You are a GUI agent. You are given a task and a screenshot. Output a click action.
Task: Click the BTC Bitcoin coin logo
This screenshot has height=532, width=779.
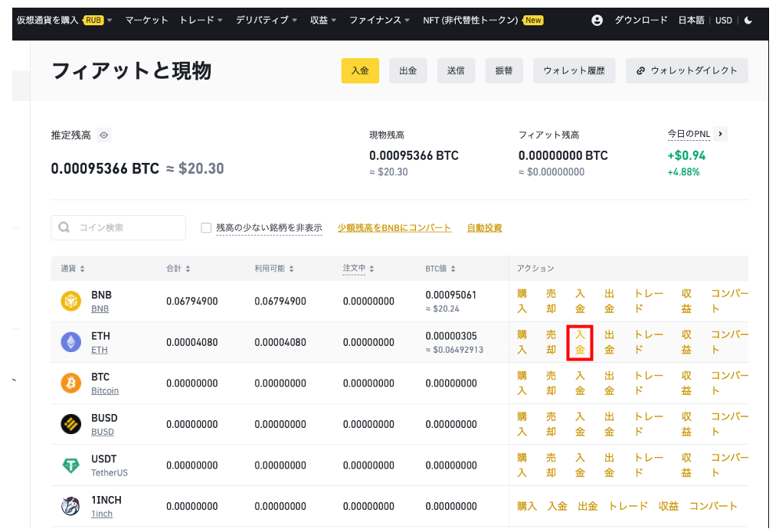[71, 383]
